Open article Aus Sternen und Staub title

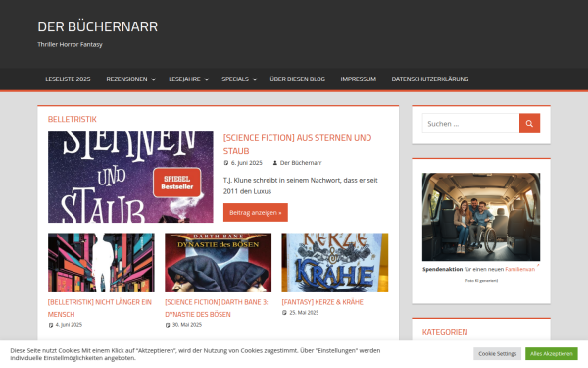297,144
